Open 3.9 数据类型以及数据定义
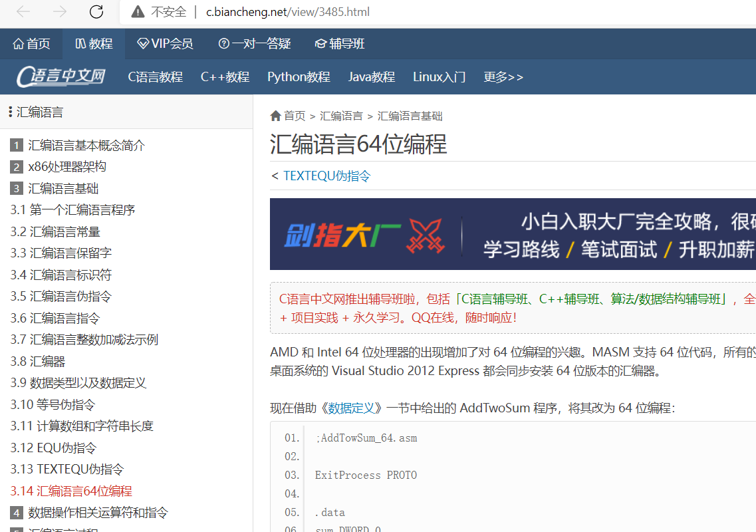This screenshot has height=532, width=756. (x=78, y=383)
